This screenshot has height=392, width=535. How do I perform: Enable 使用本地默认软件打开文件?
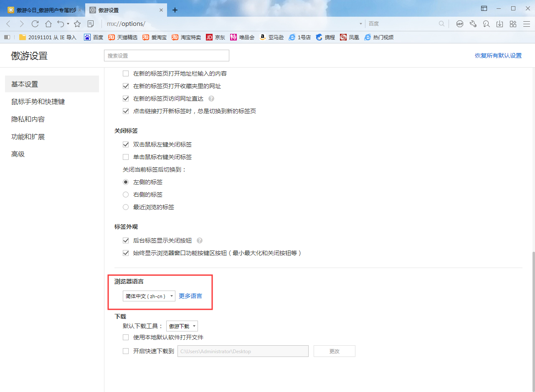point(126,337)
